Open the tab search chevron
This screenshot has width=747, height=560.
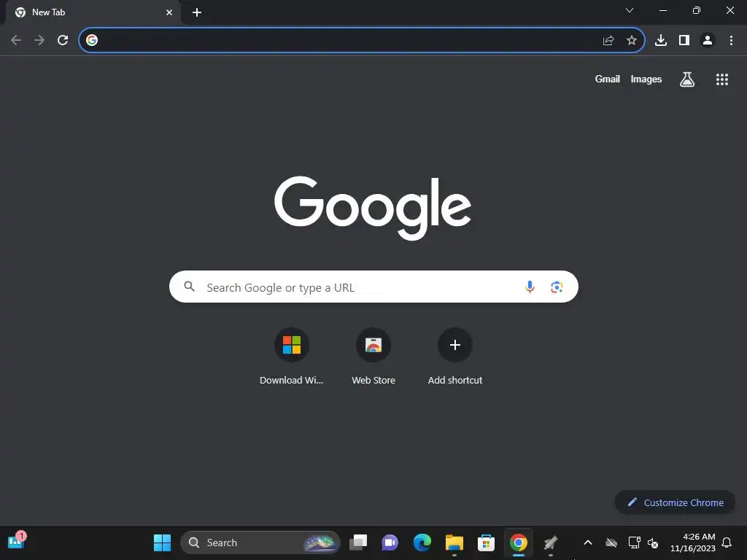click(x=630, y=10)
